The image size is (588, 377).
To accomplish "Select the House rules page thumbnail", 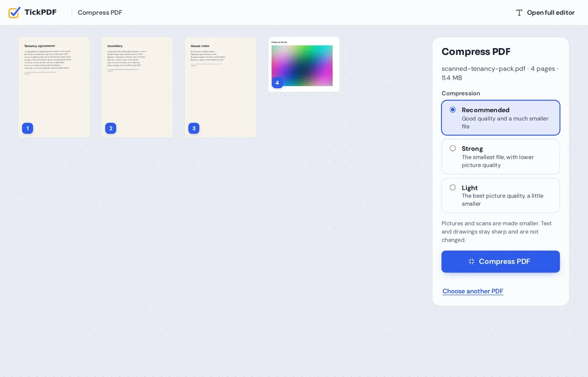I will tap(220, 87).
